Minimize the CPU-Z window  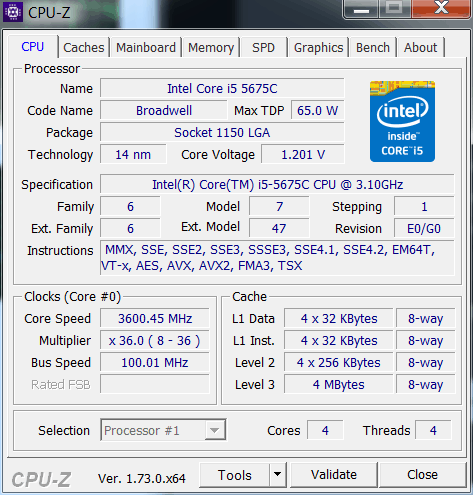(361, 9)
